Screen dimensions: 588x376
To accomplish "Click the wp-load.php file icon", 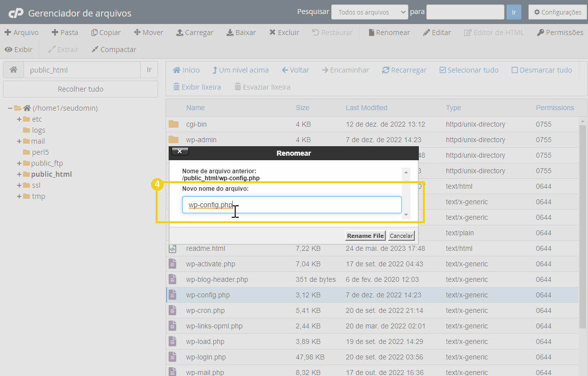I will click(x=173, y=341).
